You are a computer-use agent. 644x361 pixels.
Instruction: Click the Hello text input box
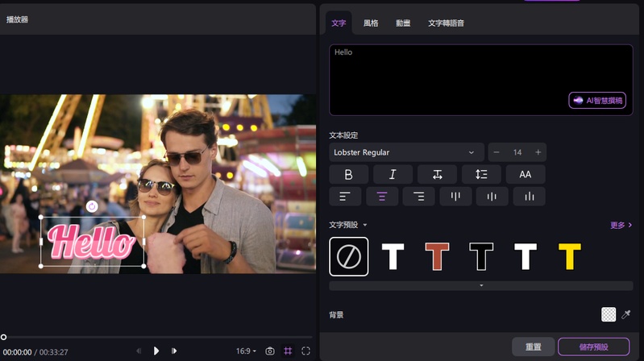481,80
